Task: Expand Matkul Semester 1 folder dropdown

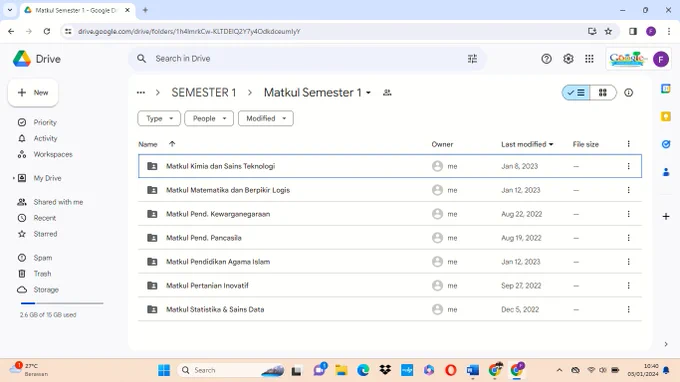Action: (x=368, y=93)
